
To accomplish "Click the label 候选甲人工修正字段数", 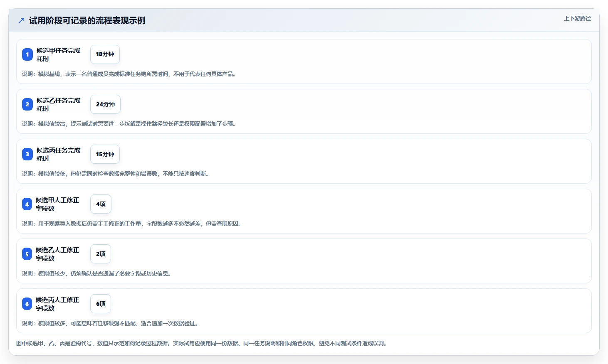I will click(57, 204).
